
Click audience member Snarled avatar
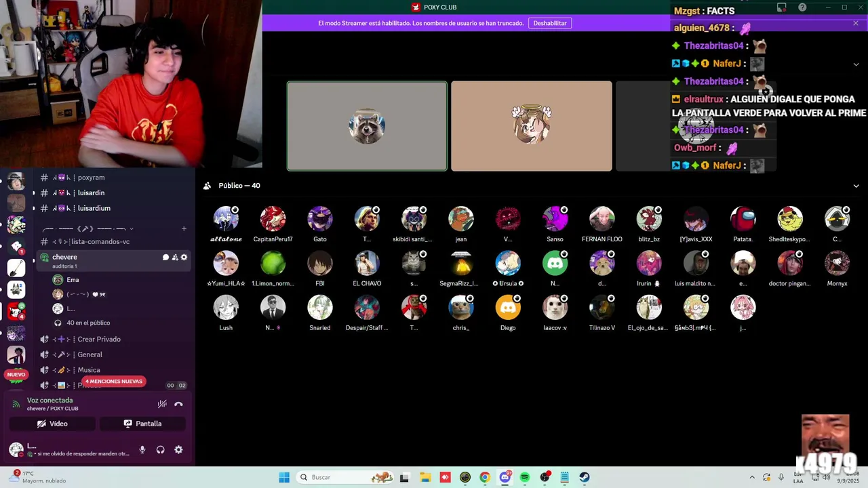320,308
